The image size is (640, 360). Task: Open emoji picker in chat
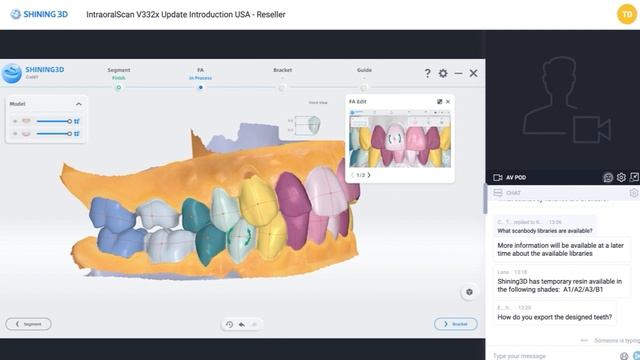pos(624,356)
